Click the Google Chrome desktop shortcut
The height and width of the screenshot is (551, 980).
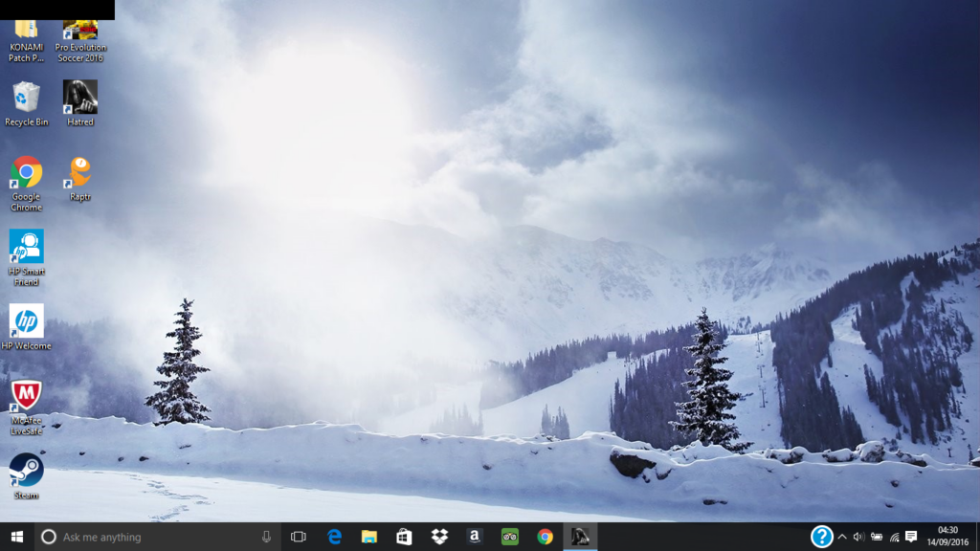26,172
